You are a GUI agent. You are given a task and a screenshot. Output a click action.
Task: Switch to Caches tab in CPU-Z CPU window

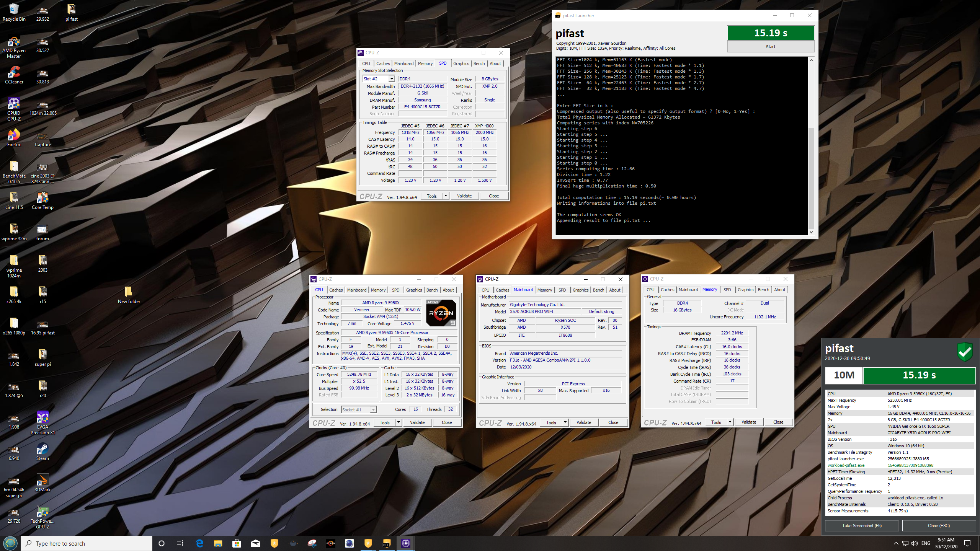(x=336, y=290)
